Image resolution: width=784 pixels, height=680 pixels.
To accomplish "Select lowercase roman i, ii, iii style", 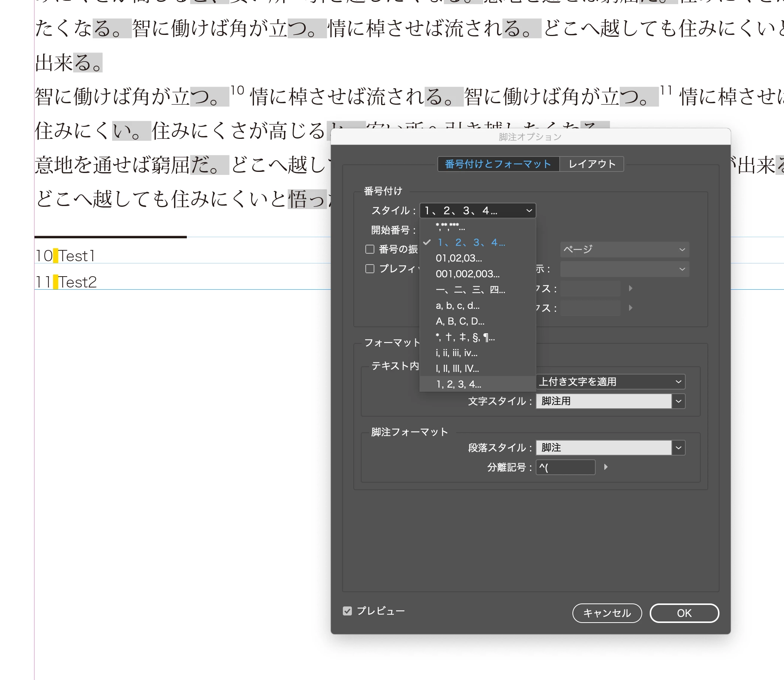I will coord(456,353).
